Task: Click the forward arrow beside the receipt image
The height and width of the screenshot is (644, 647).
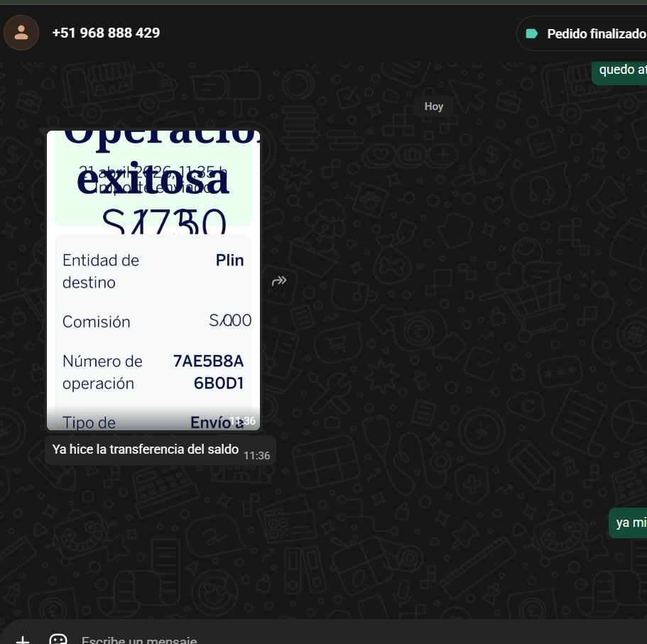Action: click(x=279, y=281)
